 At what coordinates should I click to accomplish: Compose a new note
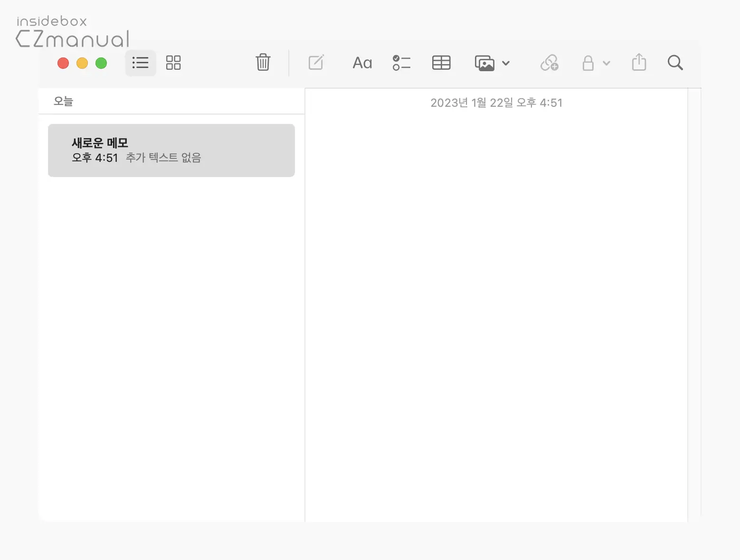316,63
